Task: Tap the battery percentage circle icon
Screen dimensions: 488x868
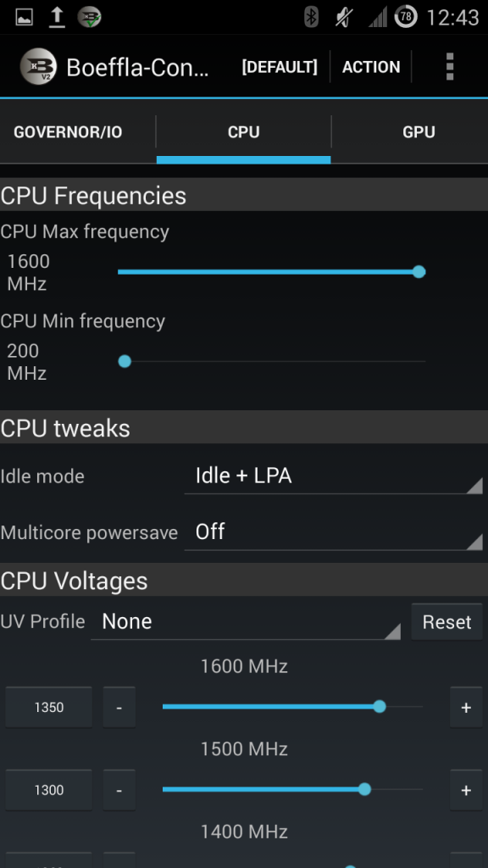Action: (x=406, y=17)
